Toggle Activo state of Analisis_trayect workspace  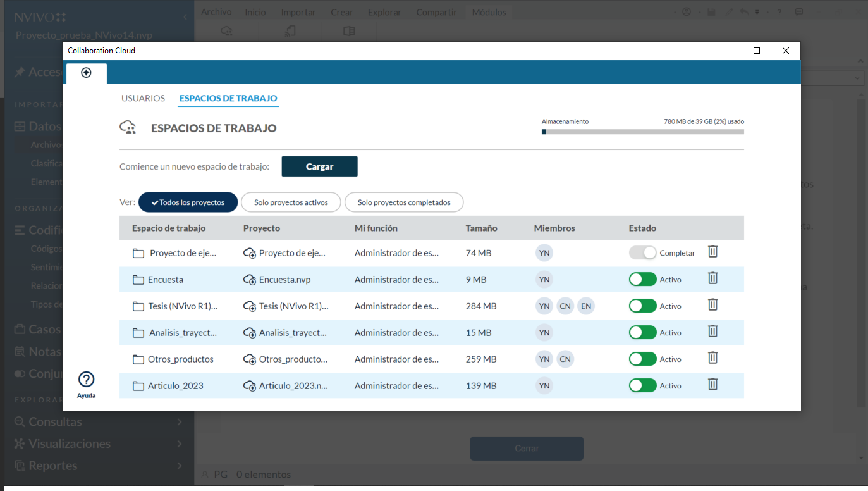(643, 333)
